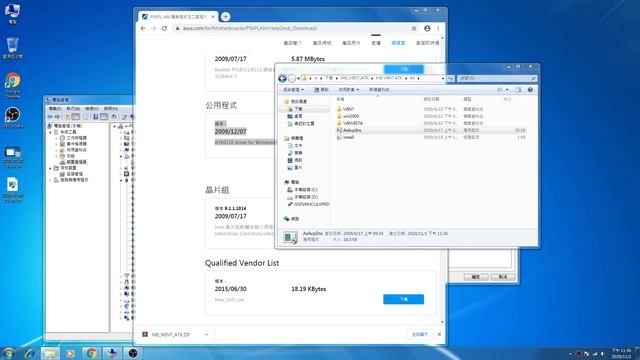The height and width of the screenshot is (360, 640).
Task: Launch Internet Explorer from the taskbar
Action: [x=29, y=353]
